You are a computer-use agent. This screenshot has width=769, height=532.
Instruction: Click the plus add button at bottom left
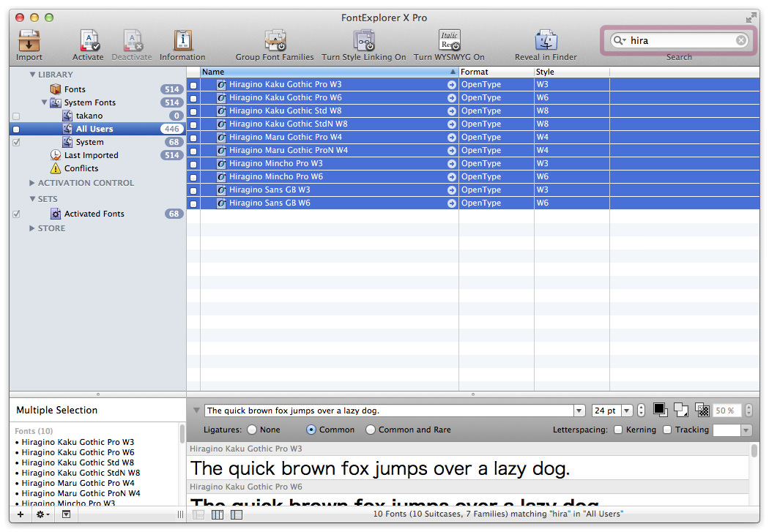[x=21, y=514]
